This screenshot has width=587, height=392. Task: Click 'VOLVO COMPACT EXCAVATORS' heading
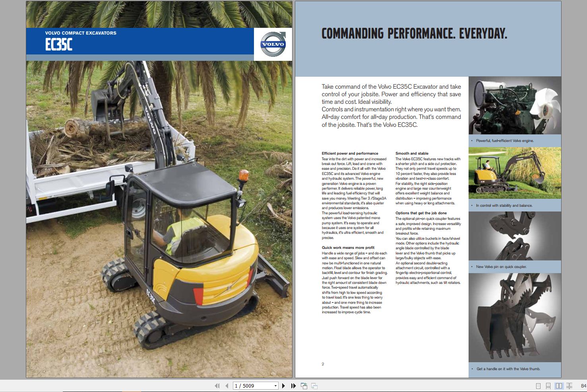[x=81, y=33]
